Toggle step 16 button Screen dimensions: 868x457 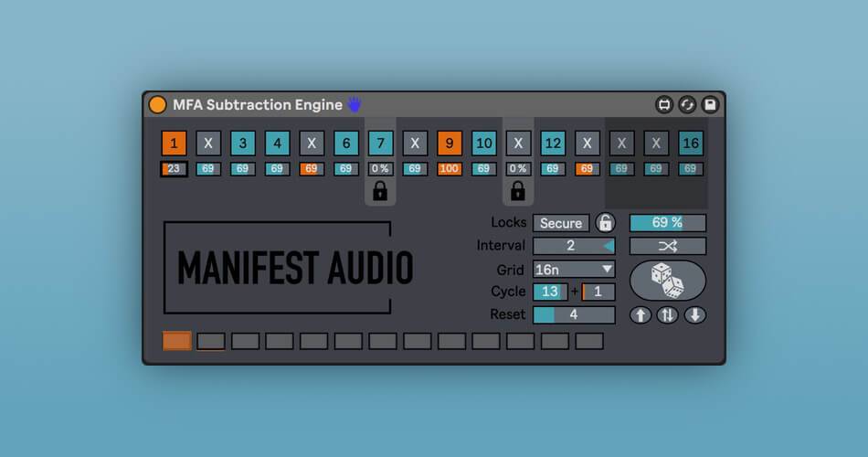pos(691,143)
